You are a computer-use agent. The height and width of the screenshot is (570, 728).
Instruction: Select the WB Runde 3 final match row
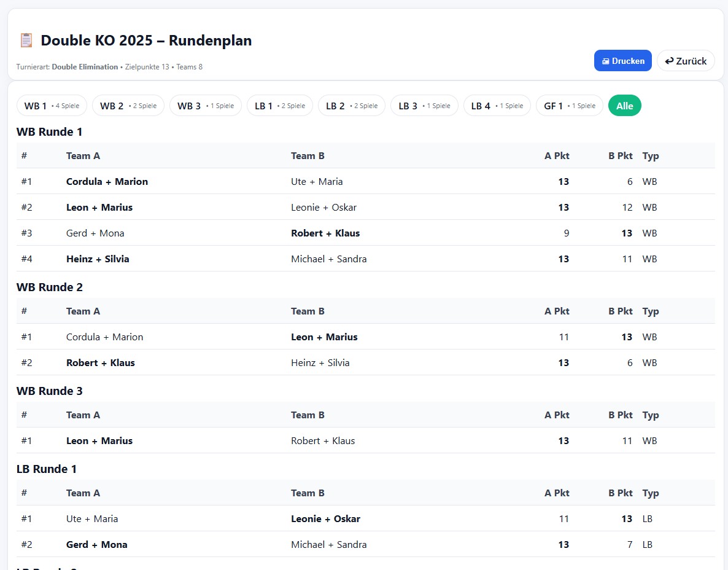tap(365, 441)
